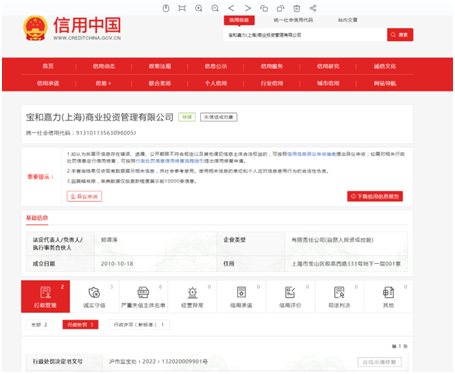The height and width of the screenshot is (374, 455).
Task: Click the 下载信用信息报告 download button
Action: 375,196
